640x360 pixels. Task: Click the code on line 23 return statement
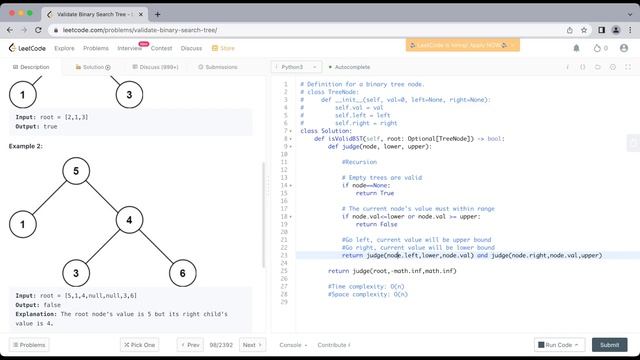tap(472, 256)
